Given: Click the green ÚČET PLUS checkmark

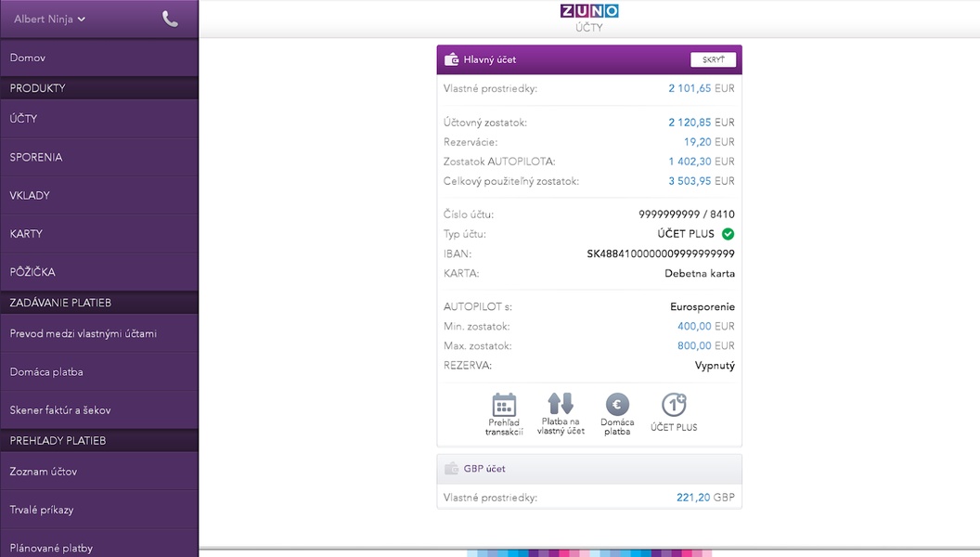Looking at the screenshot, I should coord(729,234).
